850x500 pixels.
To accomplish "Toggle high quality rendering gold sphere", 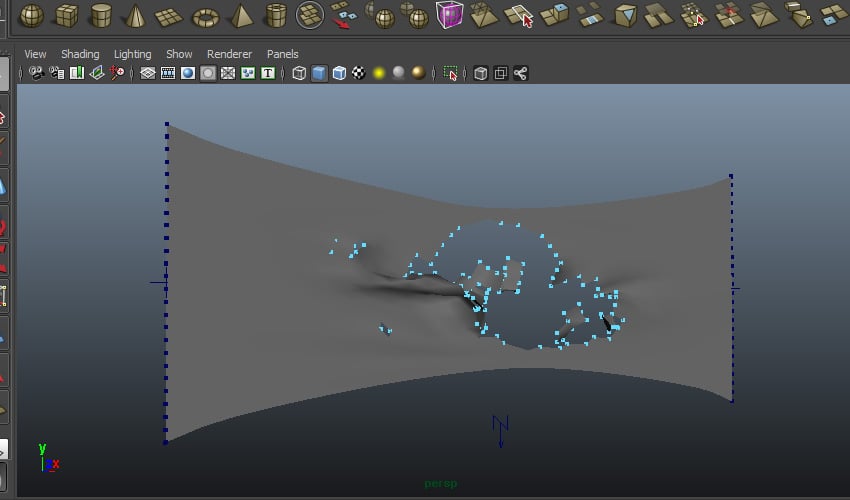I will (418, 73).
